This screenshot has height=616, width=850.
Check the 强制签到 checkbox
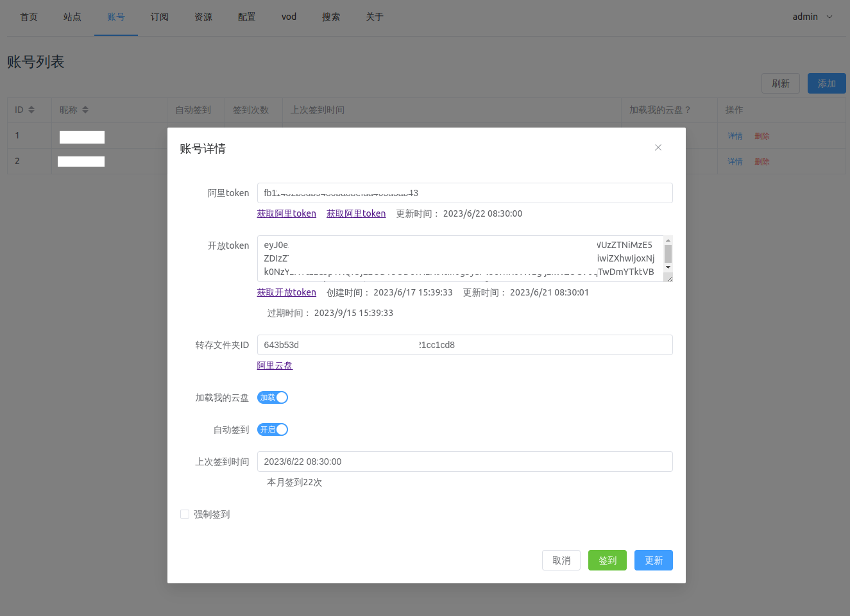(185, 514)
